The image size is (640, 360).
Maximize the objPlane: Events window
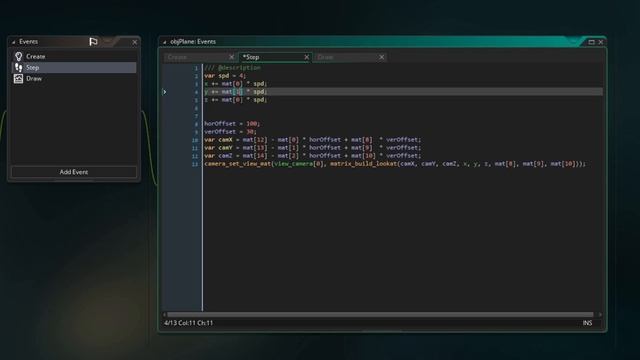[x=591, y=42]
